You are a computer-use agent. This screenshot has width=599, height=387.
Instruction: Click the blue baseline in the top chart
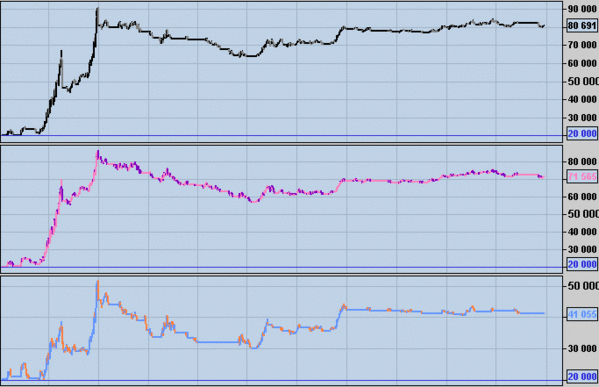282,135
